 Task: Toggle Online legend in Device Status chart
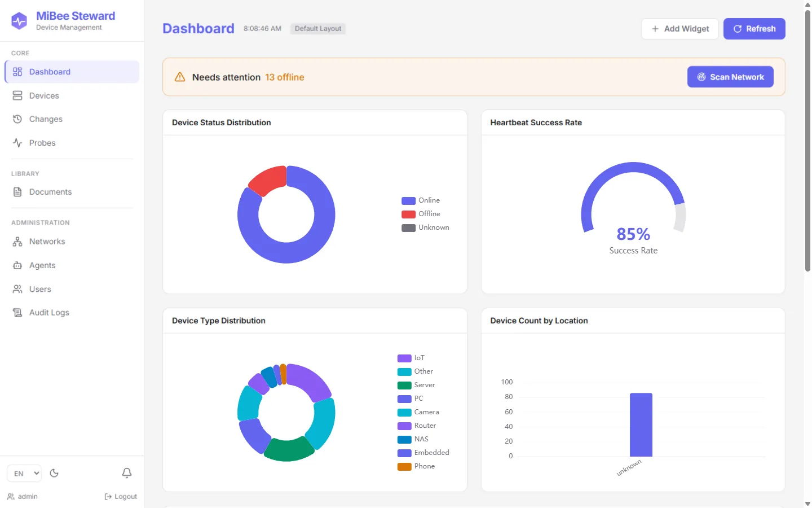[421, 200]
